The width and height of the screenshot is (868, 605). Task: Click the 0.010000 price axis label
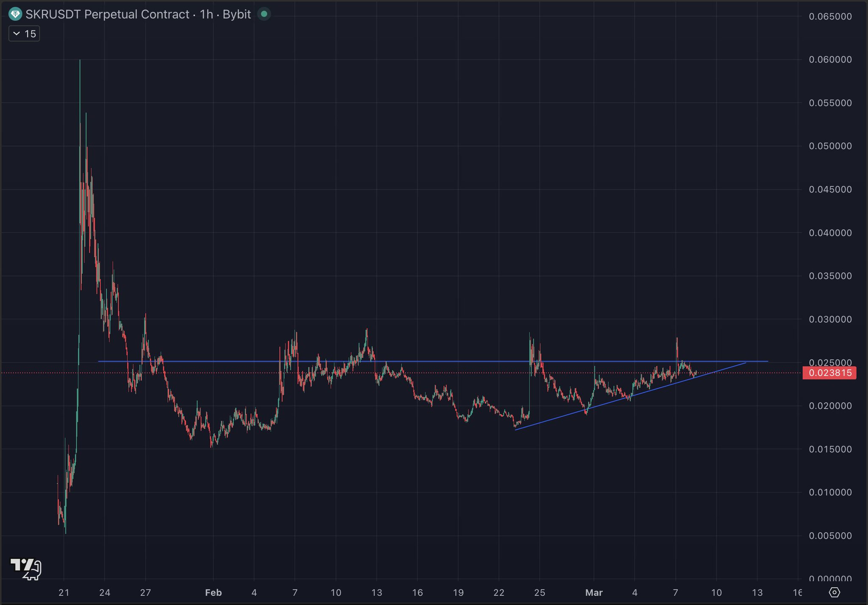(830, 492)
